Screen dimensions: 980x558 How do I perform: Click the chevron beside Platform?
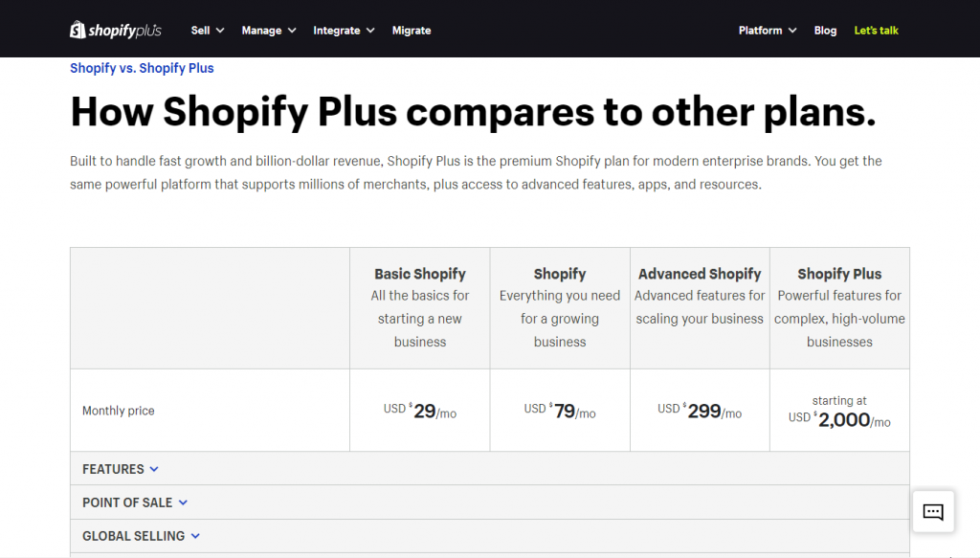(792, 30)
